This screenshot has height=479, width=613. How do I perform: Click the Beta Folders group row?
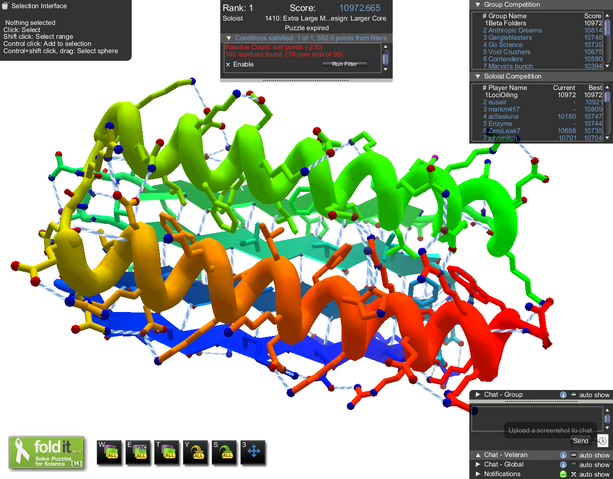click(541, 23)
